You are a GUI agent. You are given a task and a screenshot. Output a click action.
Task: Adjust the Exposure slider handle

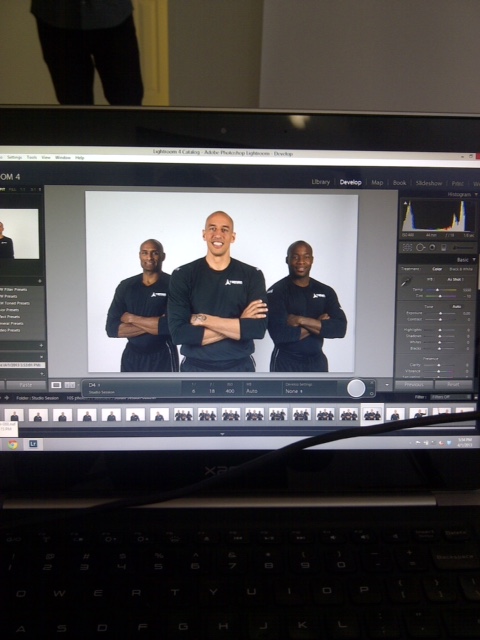coord(440,313)
